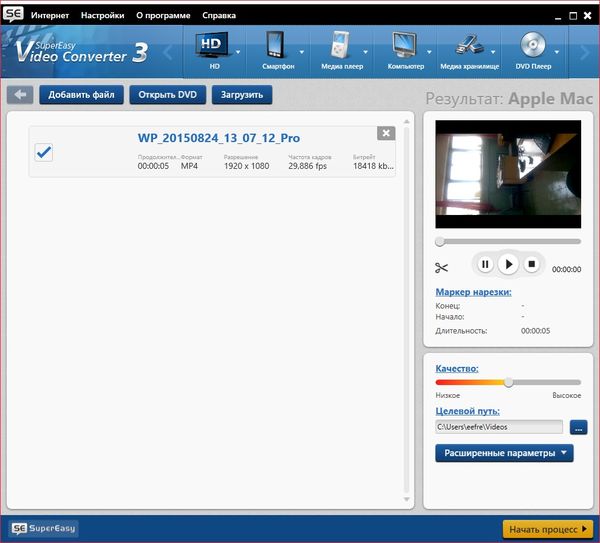Expand the Медиа плеер dropdown arrow
This screenshot has height=543, width=600.
click(x=365, y=52)
